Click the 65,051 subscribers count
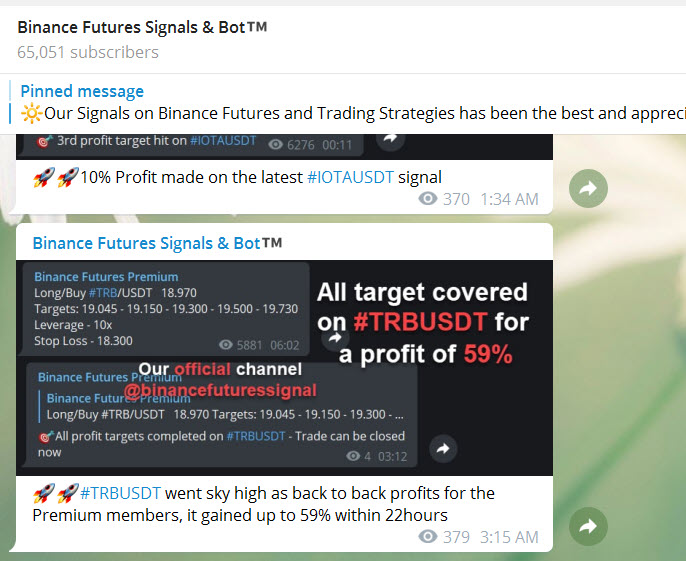The height and width of the screenshot is (561, 686). point(88,52)
